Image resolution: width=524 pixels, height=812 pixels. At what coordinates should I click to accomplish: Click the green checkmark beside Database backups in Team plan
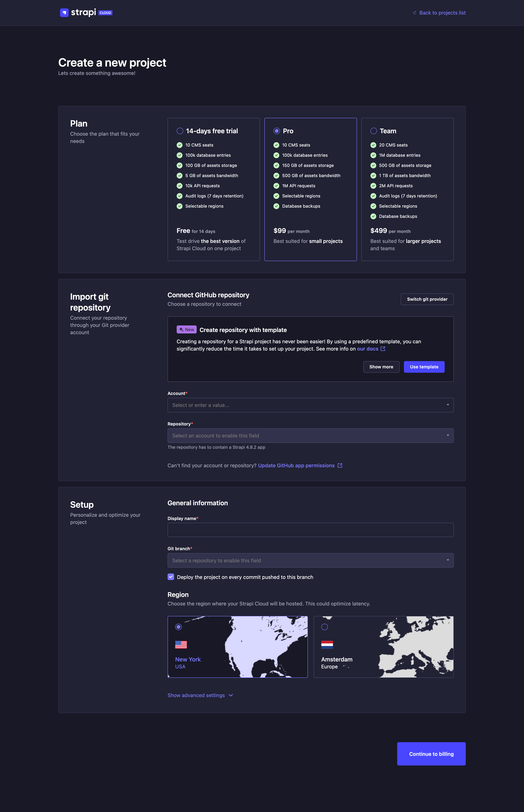(373, 216)
